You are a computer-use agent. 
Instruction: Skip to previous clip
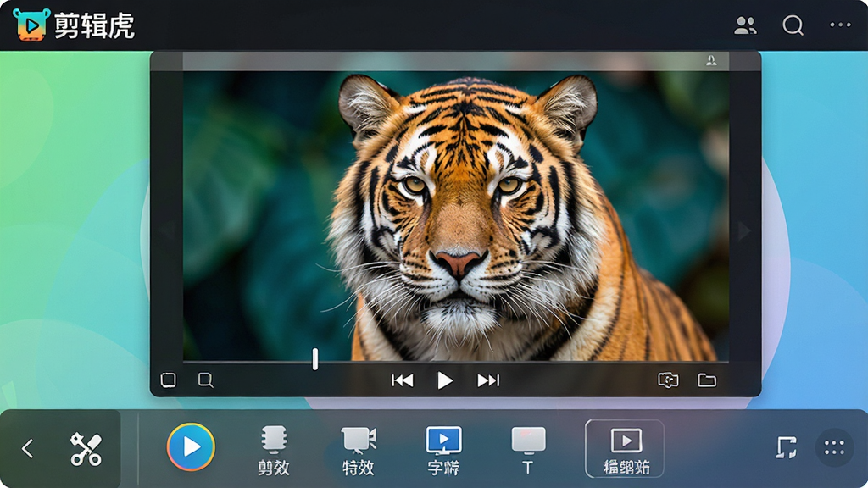[403, 380]
